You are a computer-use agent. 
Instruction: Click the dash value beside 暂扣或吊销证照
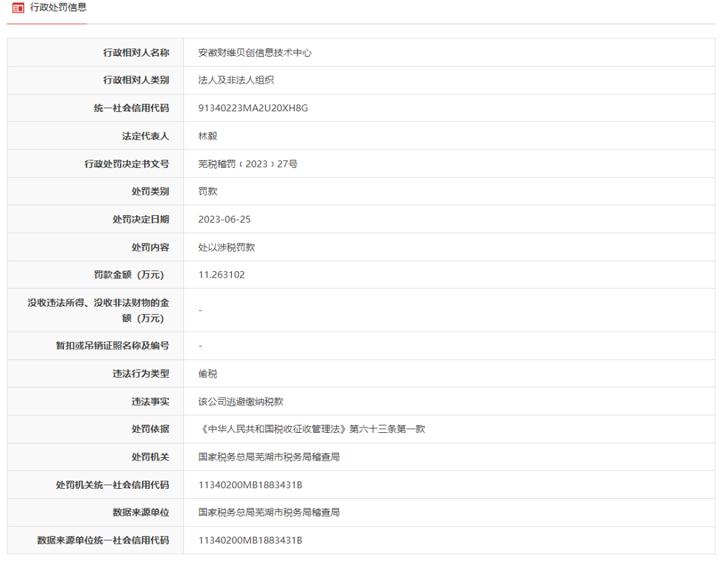200,346
